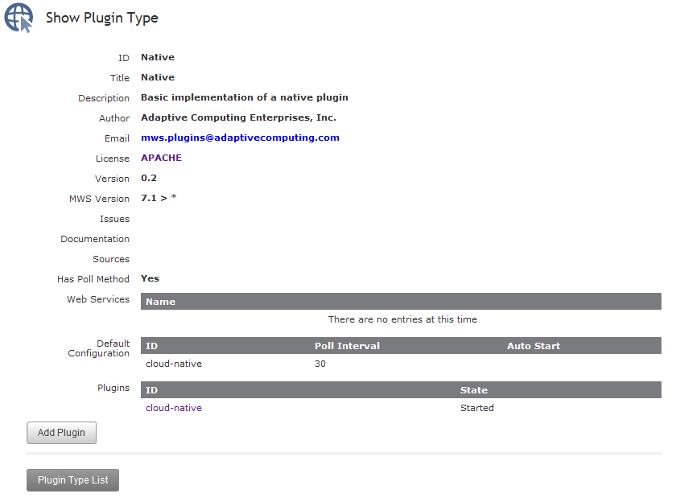Go to the Plugin Type List
This screenshot has width=680, height=502.
click(x=73, y=481)
